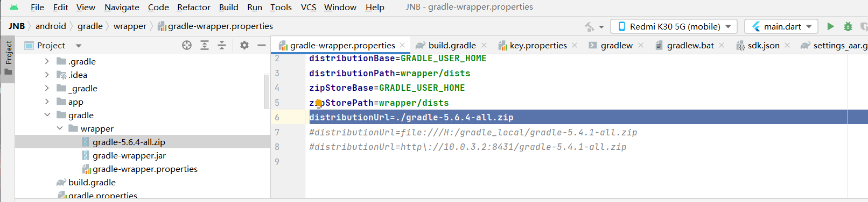
Task: Click the build hammer icon
Action: point(590,26)
